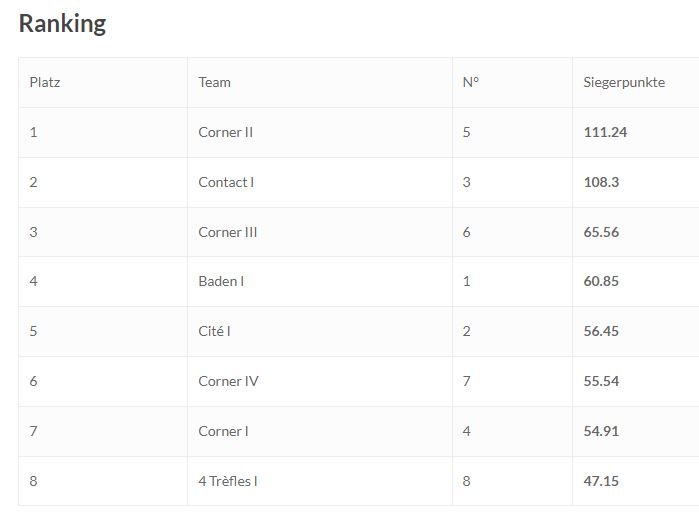Select the Corner III team name

pyautogui.click(x=228, y=232)
